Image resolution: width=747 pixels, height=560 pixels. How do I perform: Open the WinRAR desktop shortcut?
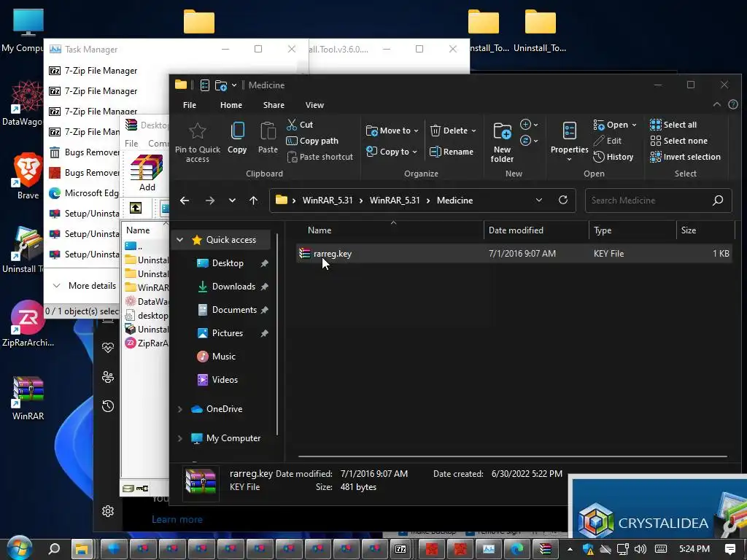pyautogui.click(x=28, y=398)
